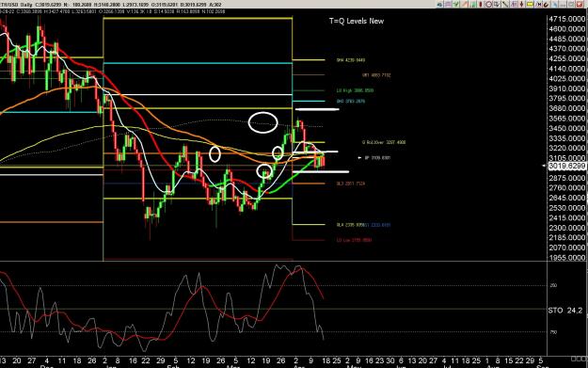Click the yellow level label near 4255
Image resolution: width=588 pixels, height=368 pixels.
tap(351, 60)
